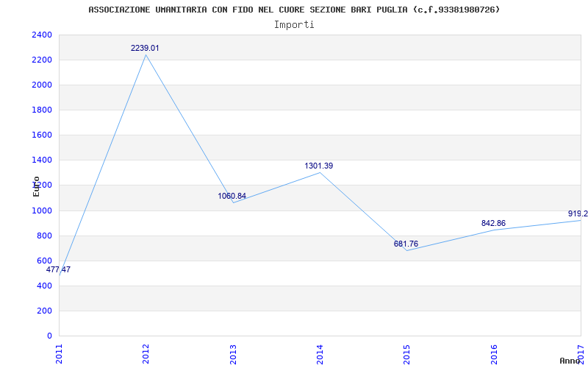
Task: Click the 1400 y-axis tick label
Action: click(x=42, y=160)
